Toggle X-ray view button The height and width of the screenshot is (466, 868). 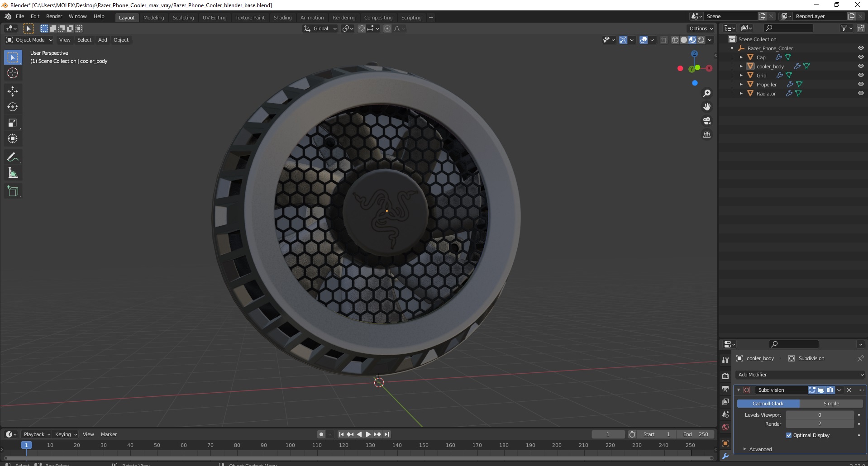[x=663, y=40]
